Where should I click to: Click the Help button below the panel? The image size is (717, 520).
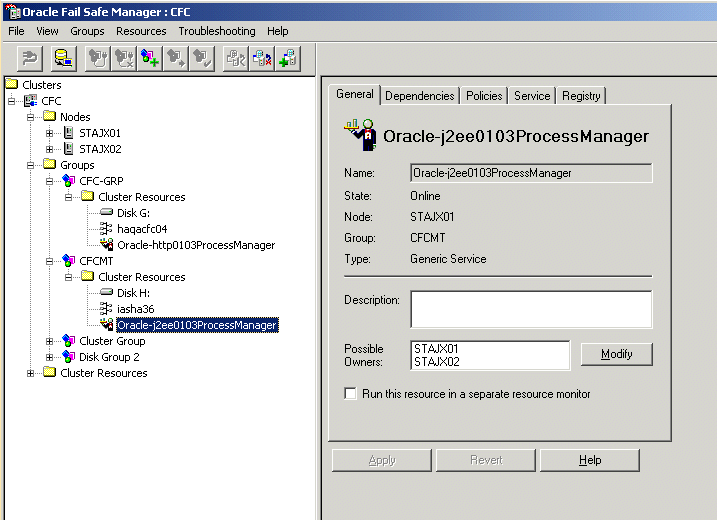point(590,460)
